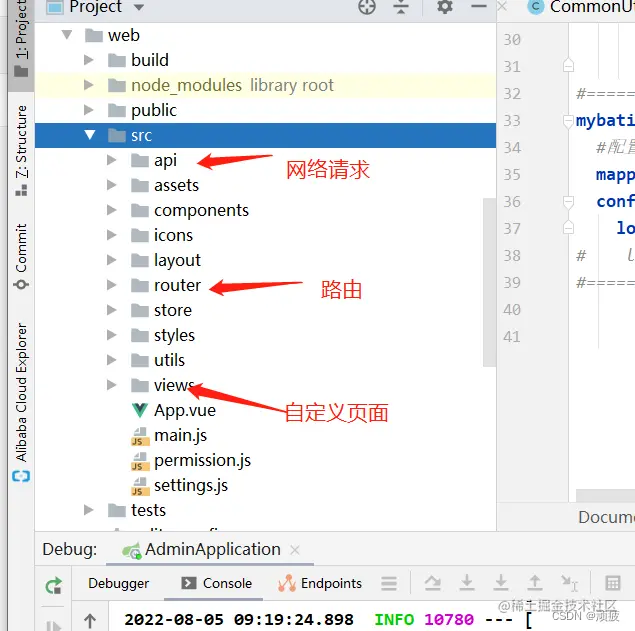Switch to the Console tab

click(217, 584)
